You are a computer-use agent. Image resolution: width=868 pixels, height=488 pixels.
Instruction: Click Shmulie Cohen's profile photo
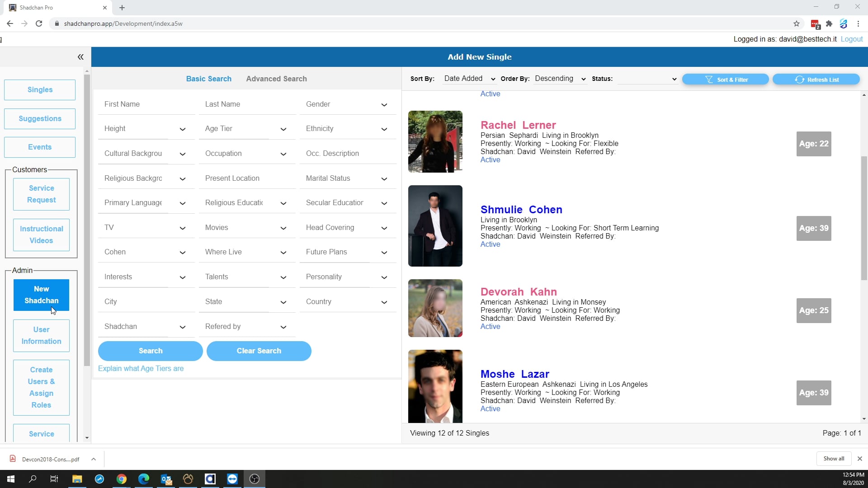[x=435, y=226]
